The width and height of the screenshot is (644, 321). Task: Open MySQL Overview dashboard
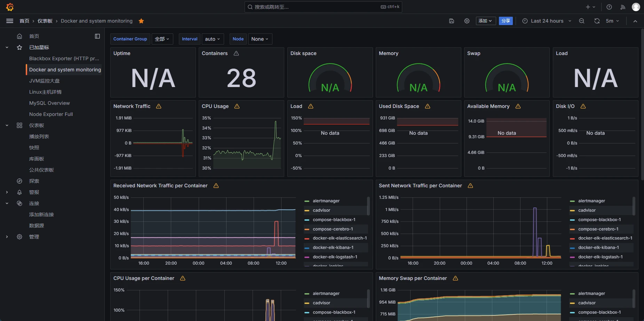[49, 103]
